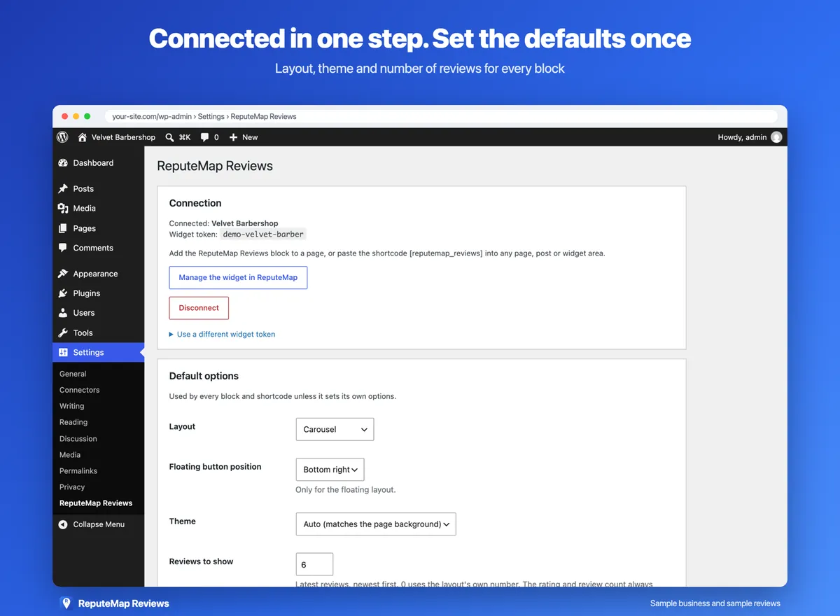Open the Posts menu item
The height and width of the screenshot is (616, 840).
pyautogui.click(x=98, y=189)
